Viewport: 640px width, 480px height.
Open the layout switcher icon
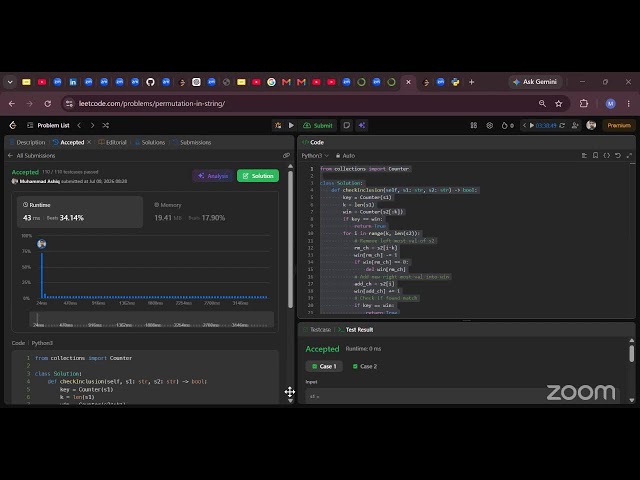pos(473,125)
